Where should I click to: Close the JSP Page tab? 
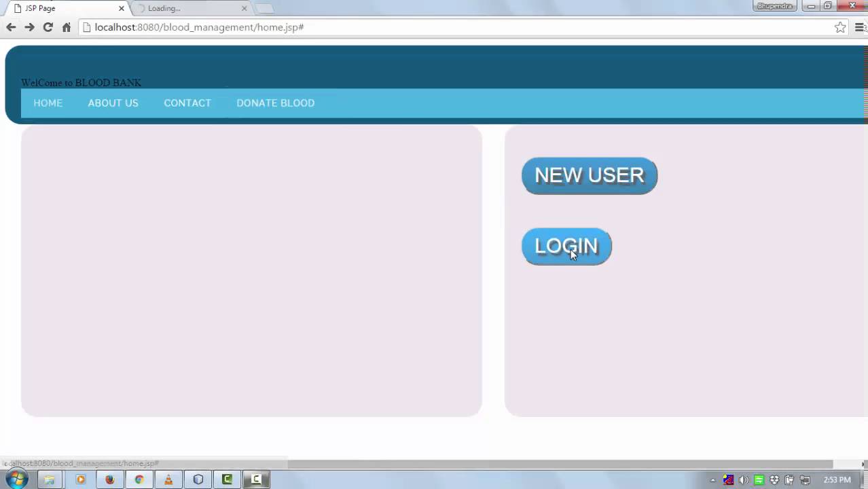(x=122, y=8)
